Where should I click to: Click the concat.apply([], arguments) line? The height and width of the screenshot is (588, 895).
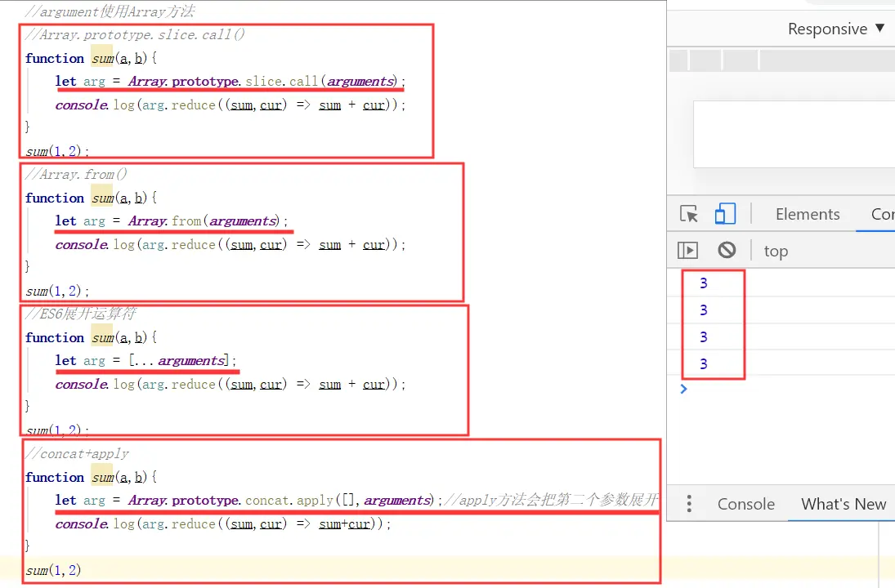coord(248,501)
